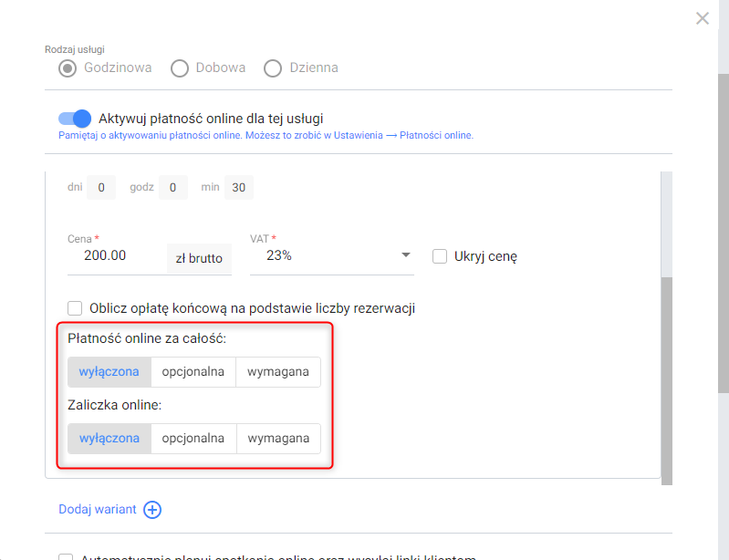Select the Godzinowa service type
Screen dimensions: 729x560
point(68,68)
